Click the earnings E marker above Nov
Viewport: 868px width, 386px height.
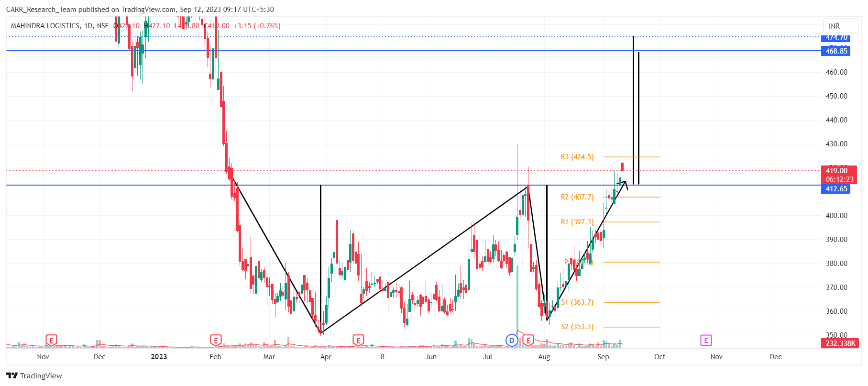(51, 341)
